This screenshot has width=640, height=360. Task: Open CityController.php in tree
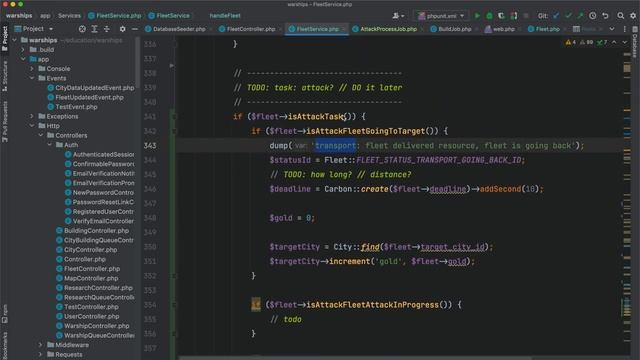tap(87, 249)
